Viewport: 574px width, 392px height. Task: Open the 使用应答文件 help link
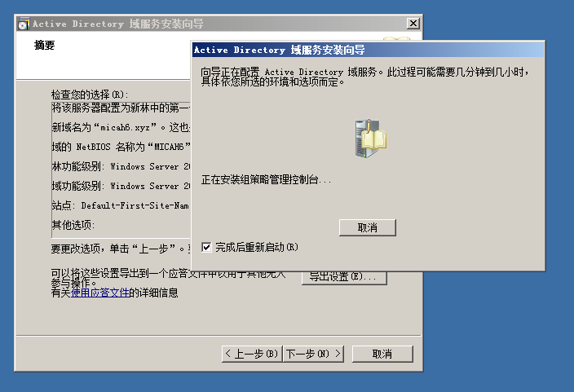point(100,293)
